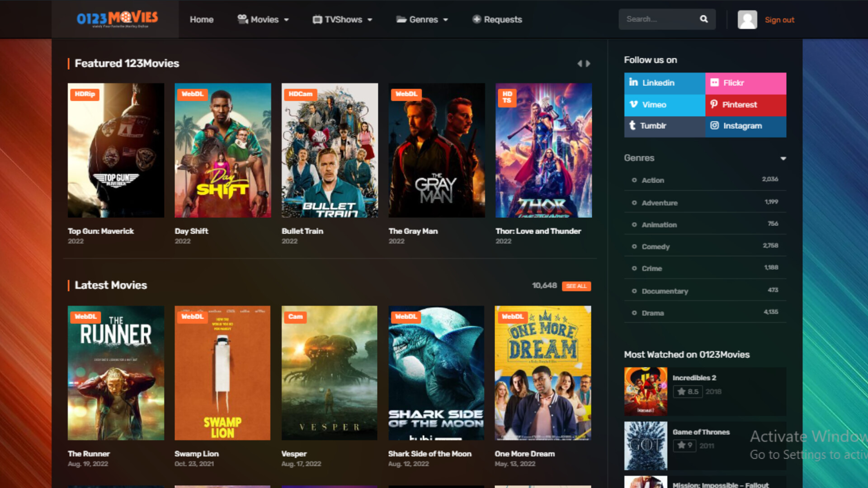The width and height of the screenshot is (868, 488).
Task: Click the 0123Movies site logo
Action: [118, 19]
